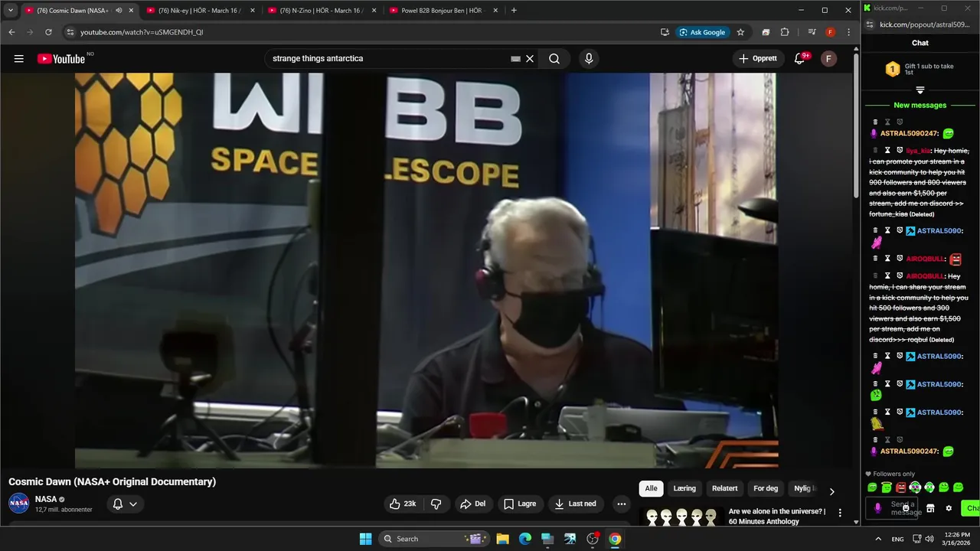
Task: Reload the YouTube page
Action: pyautogui.click(x=48, y=32)
